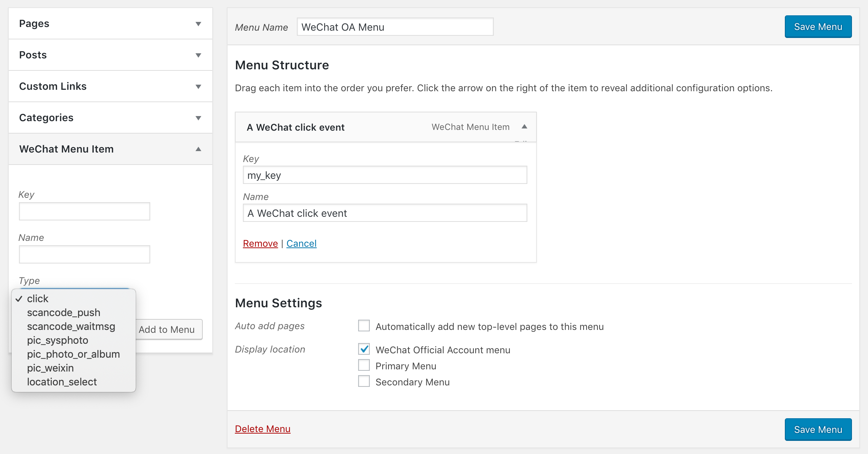Screen dimensions: 868x454
Task: Enable Primary Menu display location
Action: click(364, 365)
